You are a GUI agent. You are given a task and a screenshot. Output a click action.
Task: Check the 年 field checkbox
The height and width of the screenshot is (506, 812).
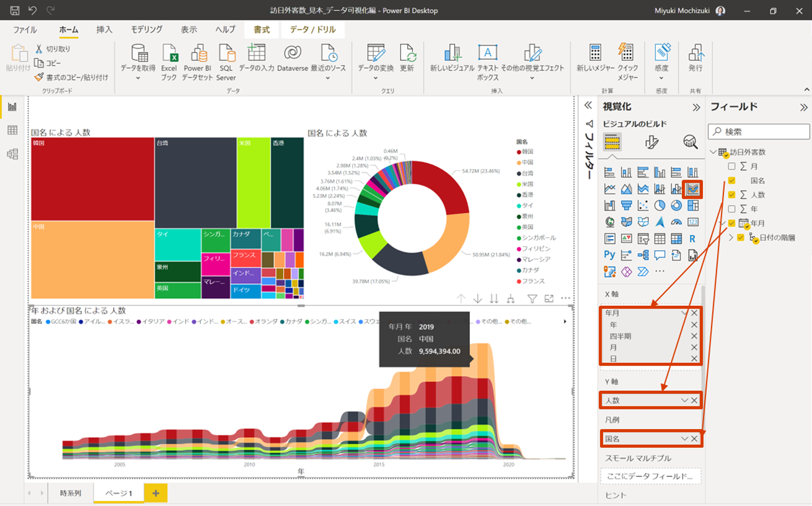click(x=732, y=209)
